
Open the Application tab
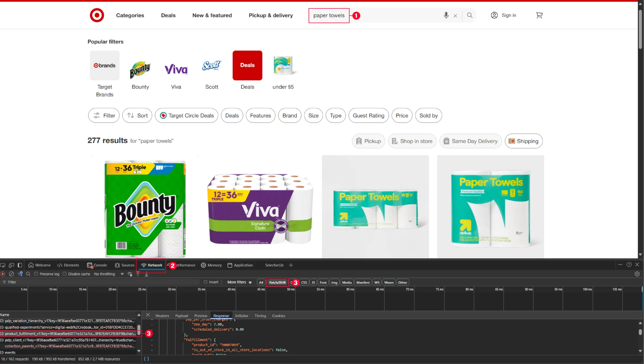(x=240, y=265)
